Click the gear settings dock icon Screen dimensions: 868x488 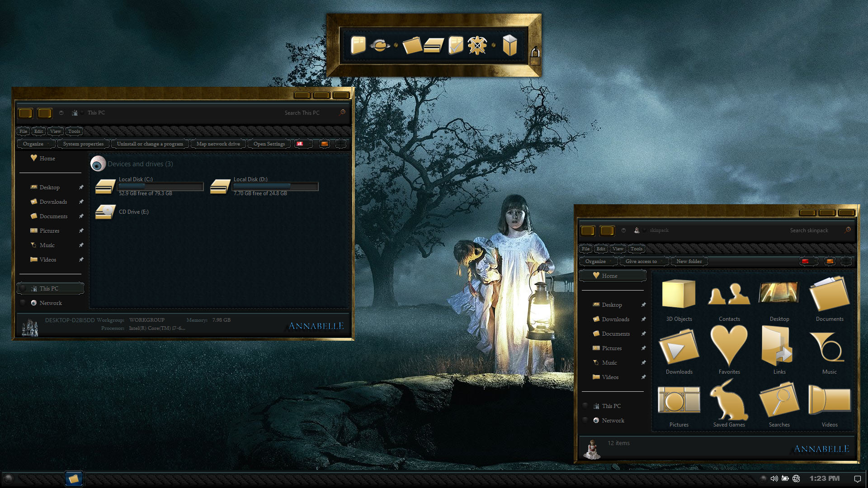click(477, 46)
